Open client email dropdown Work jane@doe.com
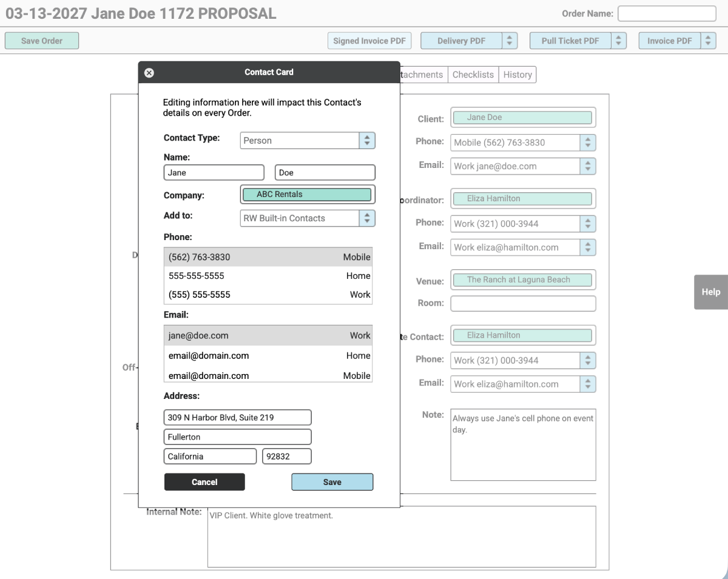Image resolution: width=728 pixels, height=579 pixels. [x=523, y=166]
